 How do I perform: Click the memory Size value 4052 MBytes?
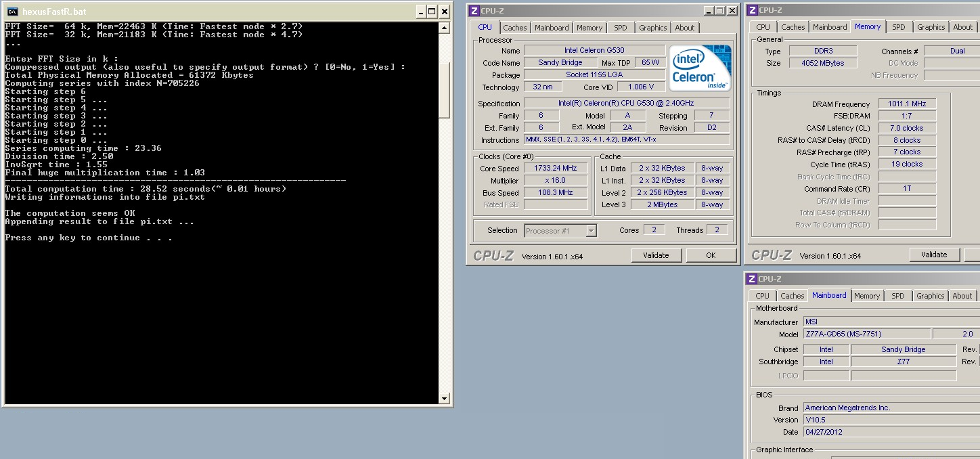click(x=823, y=63)
